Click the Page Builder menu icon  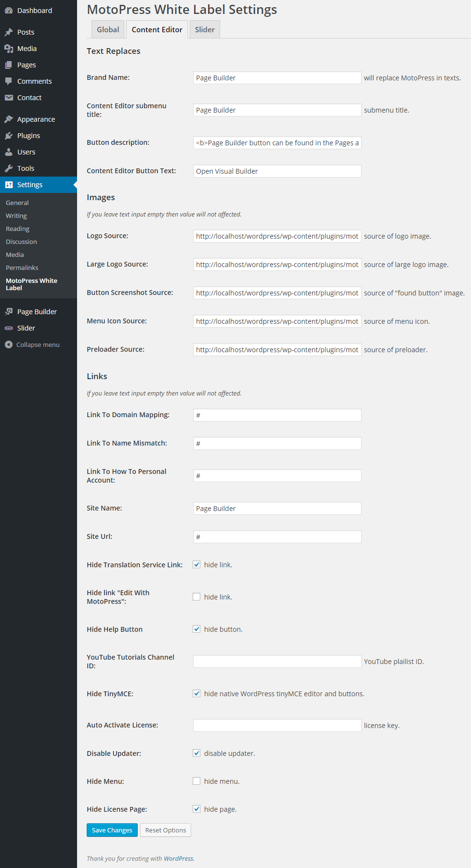tap(9, 312)
